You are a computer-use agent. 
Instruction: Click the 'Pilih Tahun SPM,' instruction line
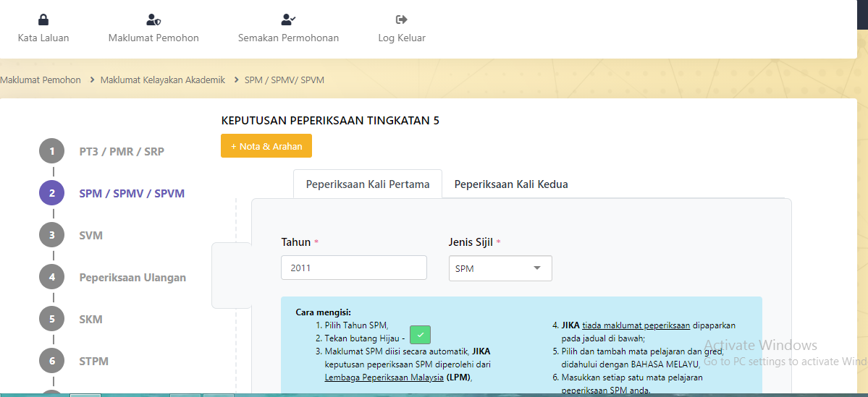pos(357,325)
